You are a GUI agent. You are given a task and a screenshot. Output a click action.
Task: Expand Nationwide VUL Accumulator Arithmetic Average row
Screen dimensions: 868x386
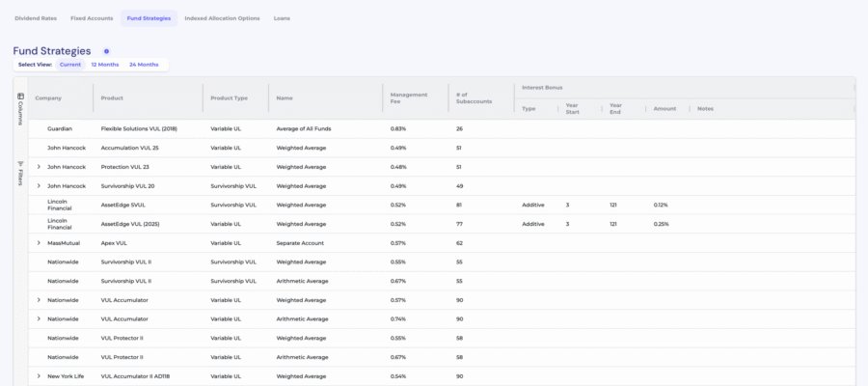(x=39, y=318)
